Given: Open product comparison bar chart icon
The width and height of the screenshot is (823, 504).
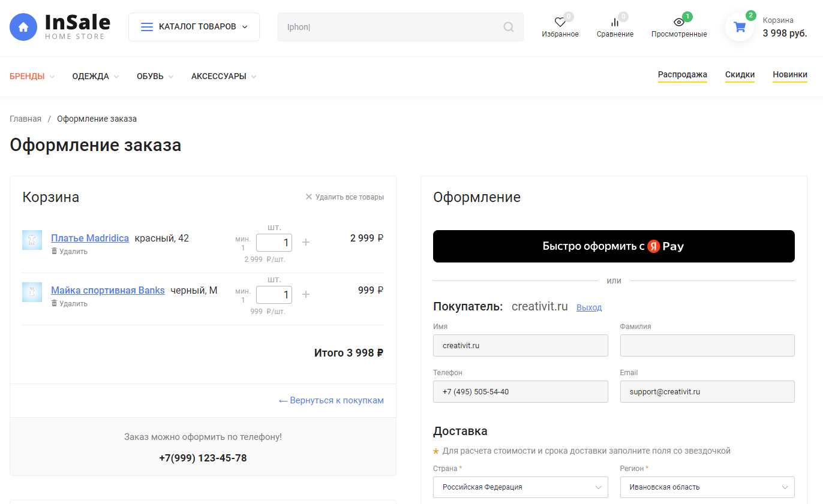Looking at the screenshot, I should pos(615,23).
